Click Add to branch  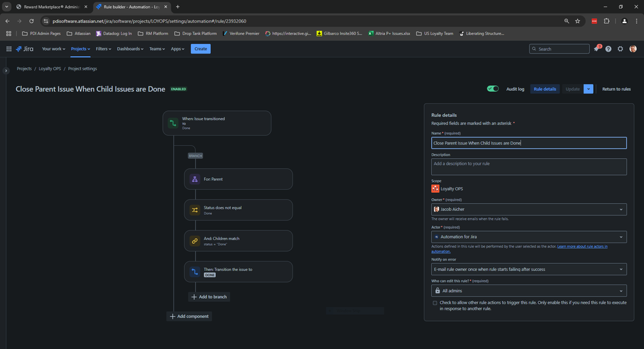tap(209, 297)
